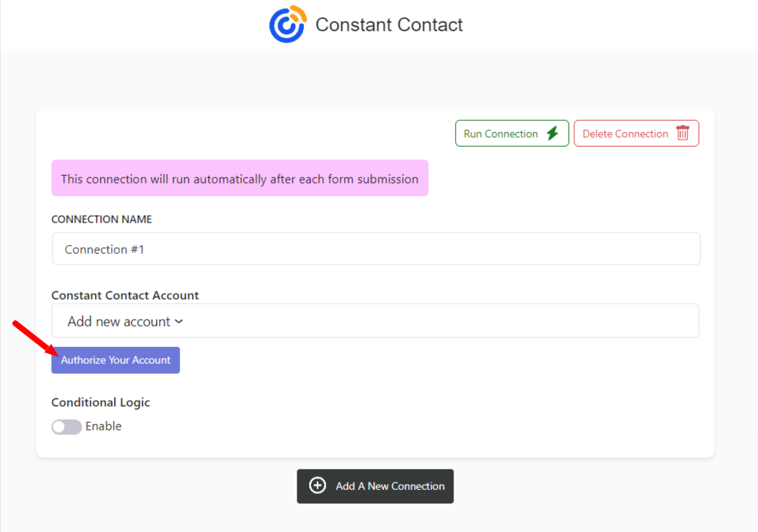758x532 pixels.
Task: Click the Constant Contact header title
Action: 389,24
